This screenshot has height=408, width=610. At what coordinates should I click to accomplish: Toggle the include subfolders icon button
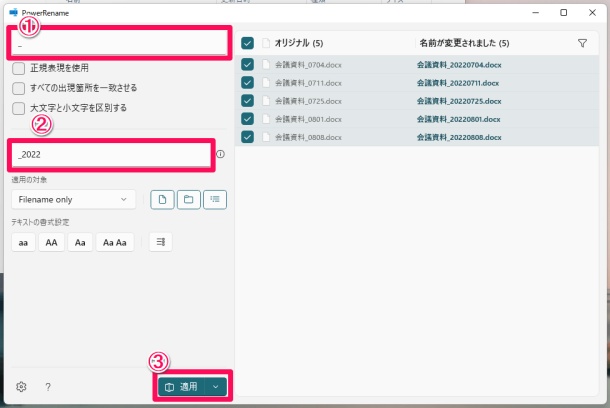[215, 200]
